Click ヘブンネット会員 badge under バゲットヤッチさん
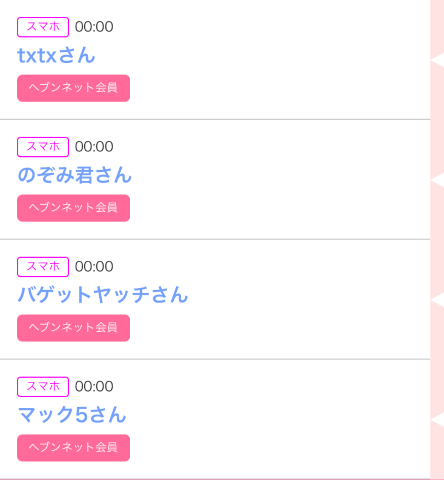Screen dimensions: 444x480 [73, 328]
